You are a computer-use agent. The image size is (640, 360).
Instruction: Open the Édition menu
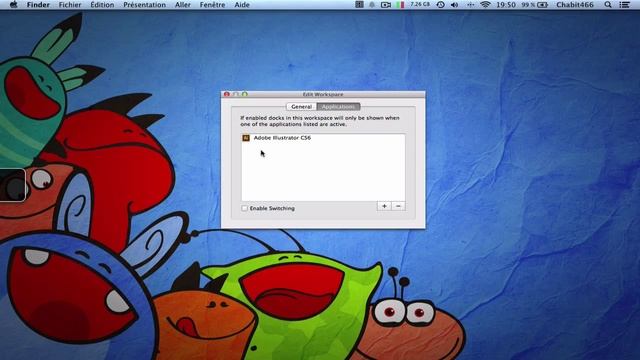(x=102, y=5)
